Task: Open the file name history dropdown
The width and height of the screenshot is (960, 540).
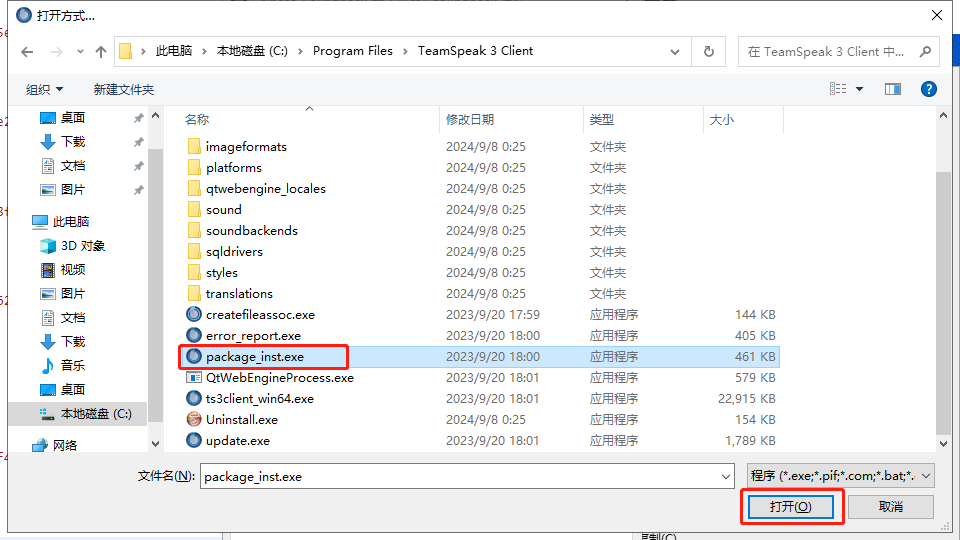Action: pyautogui.click(x=726, y=477)
